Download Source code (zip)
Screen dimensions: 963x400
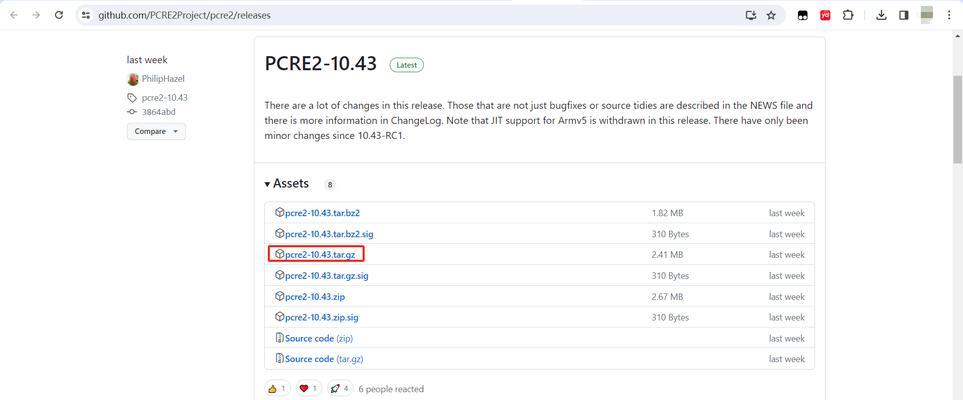pos(319,338)
